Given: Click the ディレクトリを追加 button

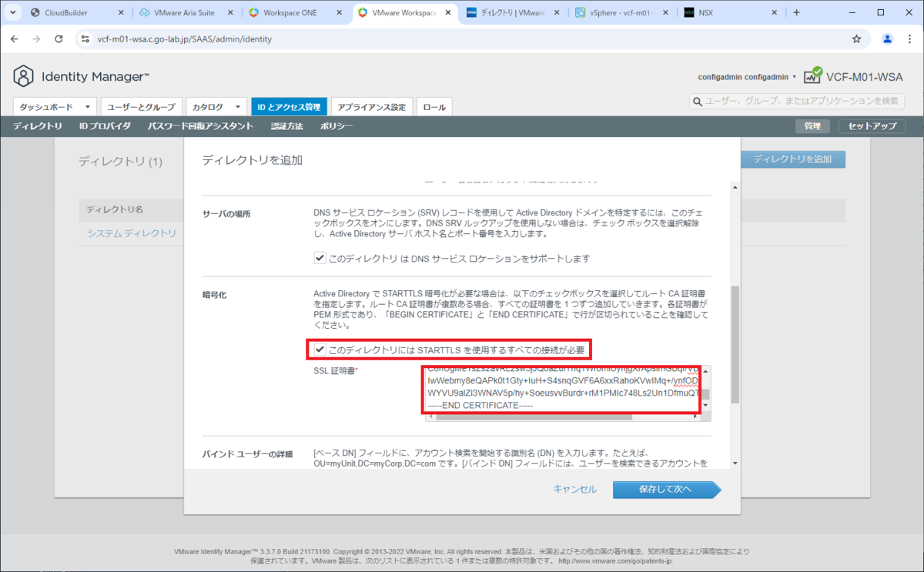Looking at the screenshot, I should pyautogui.click(x=792, y=159).
